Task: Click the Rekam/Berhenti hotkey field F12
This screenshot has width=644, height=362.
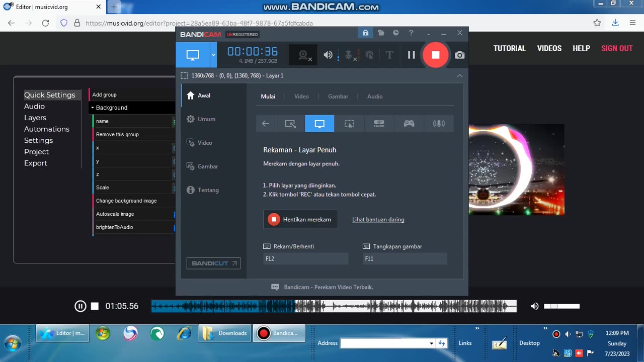Action: click(305, 258)
